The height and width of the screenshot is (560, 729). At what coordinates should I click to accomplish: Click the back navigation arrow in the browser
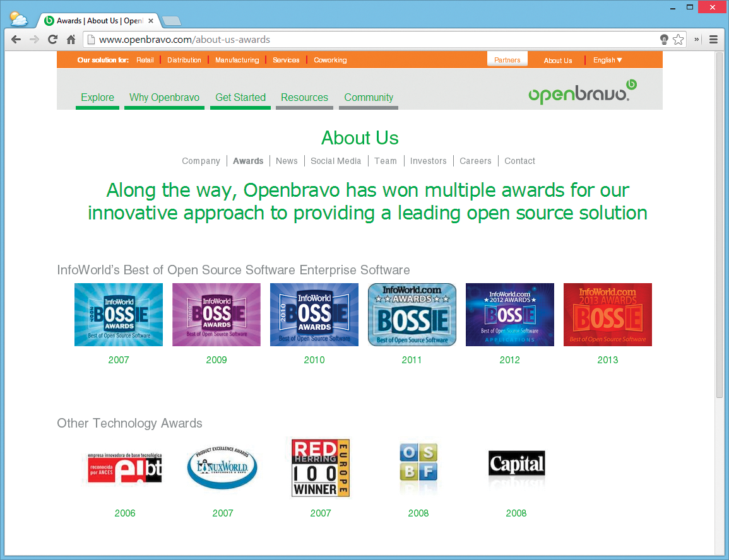(16, 39)
